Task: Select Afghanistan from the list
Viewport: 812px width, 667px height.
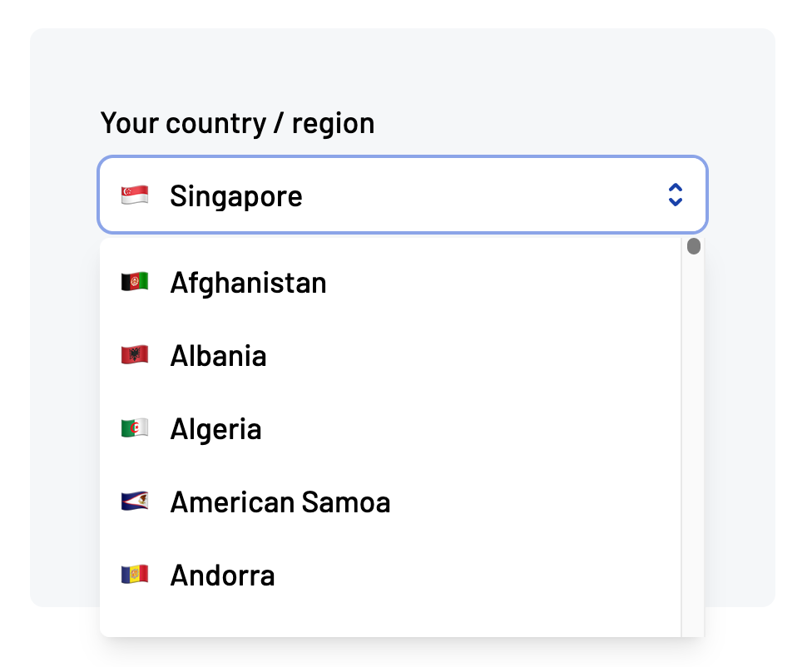Action: click(248, 282)
